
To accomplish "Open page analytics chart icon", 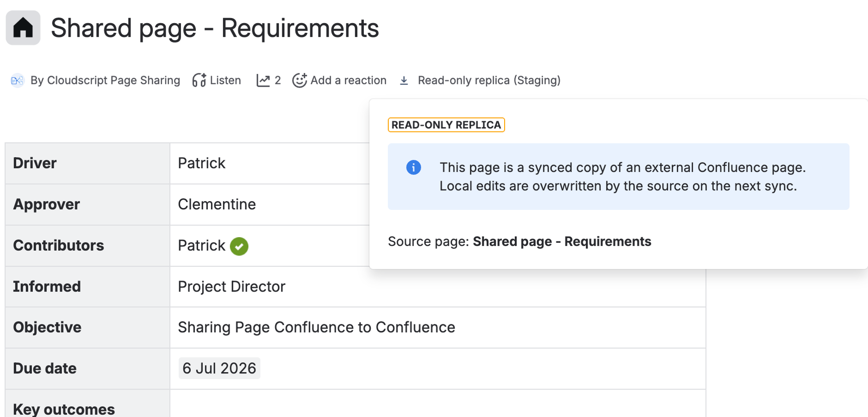I will (x=263, y=81).
